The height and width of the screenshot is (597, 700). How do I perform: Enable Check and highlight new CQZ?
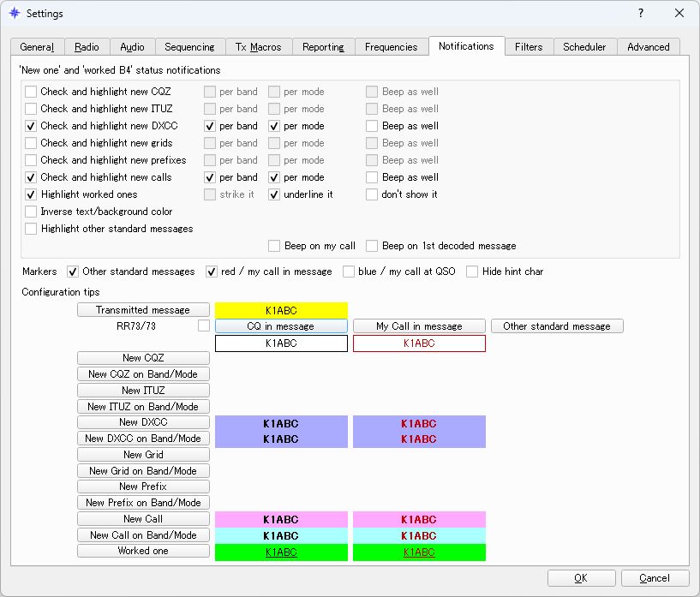click(31, 92)
